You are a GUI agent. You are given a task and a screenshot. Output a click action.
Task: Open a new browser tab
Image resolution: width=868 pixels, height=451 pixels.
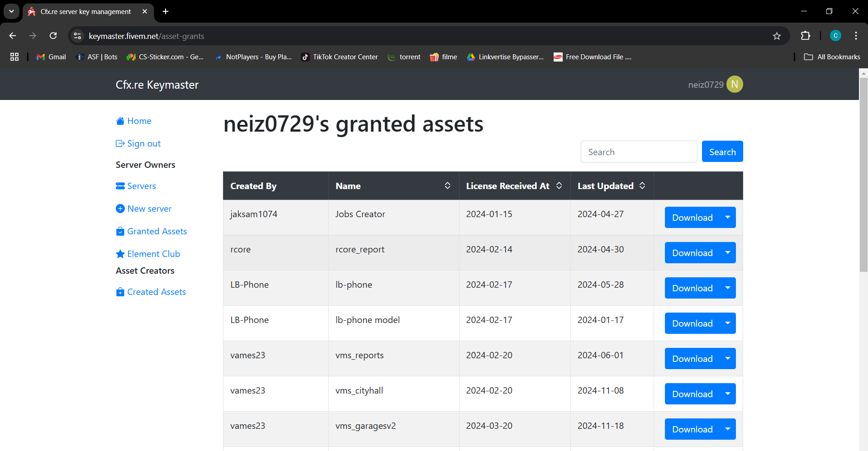click(x=166, y=11)
